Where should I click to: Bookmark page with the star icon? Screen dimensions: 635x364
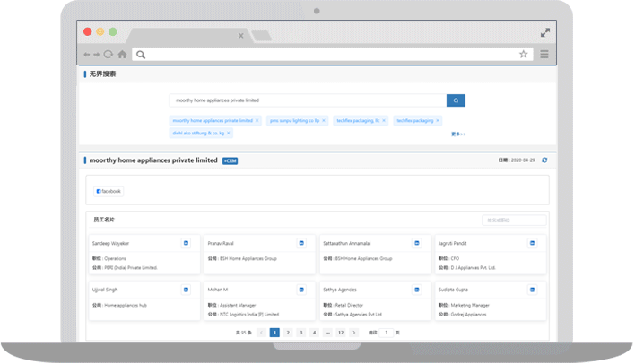coord(523,55)
